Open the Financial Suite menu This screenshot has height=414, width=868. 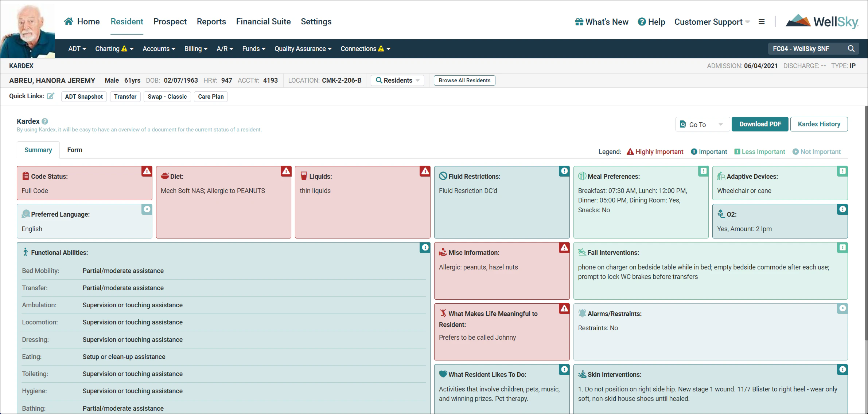click(263, 21)
